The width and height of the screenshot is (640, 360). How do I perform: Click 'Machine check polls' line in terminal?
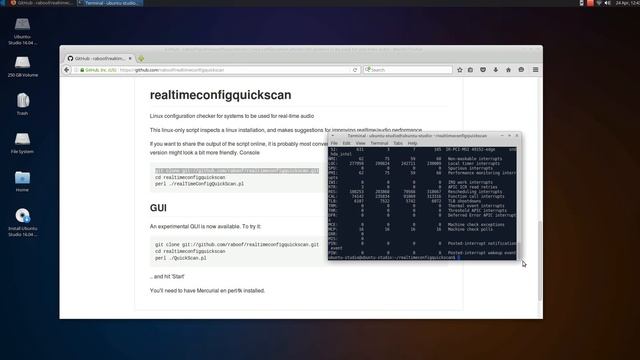(x=471, y=229)
